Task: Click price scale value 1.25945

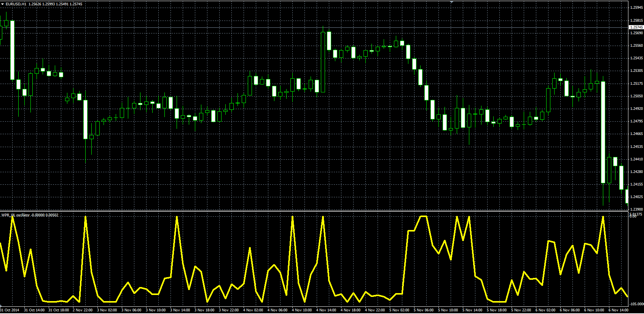Action: (636, 8)
